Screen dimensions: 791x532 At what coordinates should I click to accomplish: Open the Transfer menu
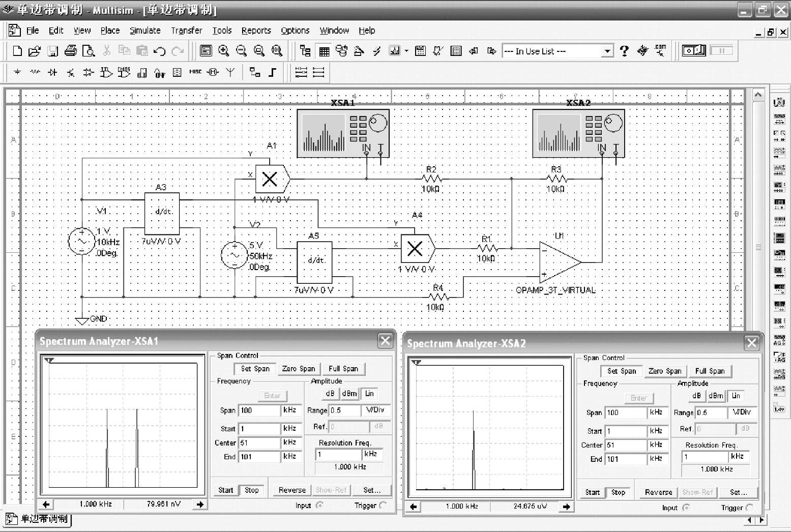(x=186, y=31)
